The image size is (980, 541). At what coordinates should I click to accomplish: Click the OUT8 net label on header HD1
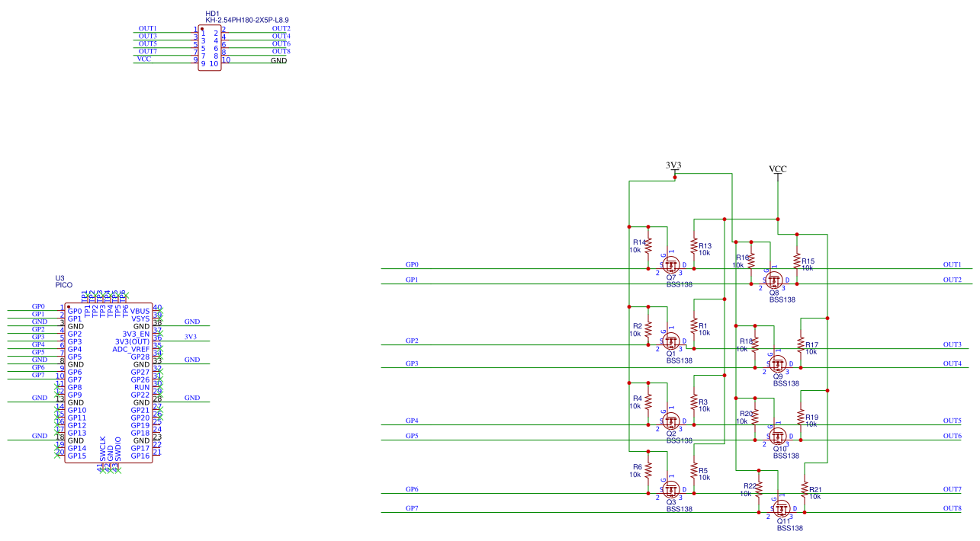(x=281, y=51)
